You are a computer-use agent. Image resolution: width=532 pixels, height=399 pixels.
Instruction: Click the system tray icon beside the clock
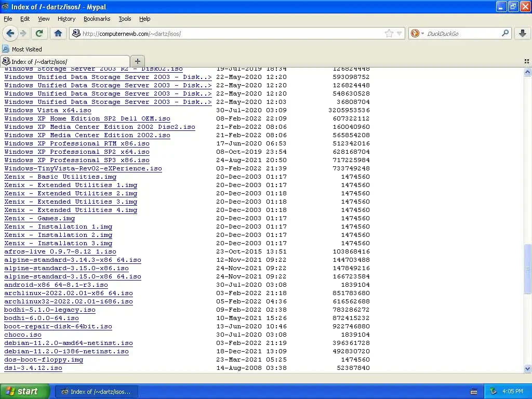494,392
